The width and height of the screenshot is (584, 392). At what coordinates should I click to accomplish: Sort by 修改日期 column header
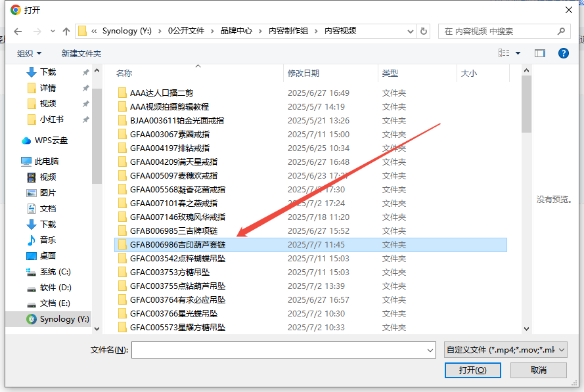coord(303,74)
